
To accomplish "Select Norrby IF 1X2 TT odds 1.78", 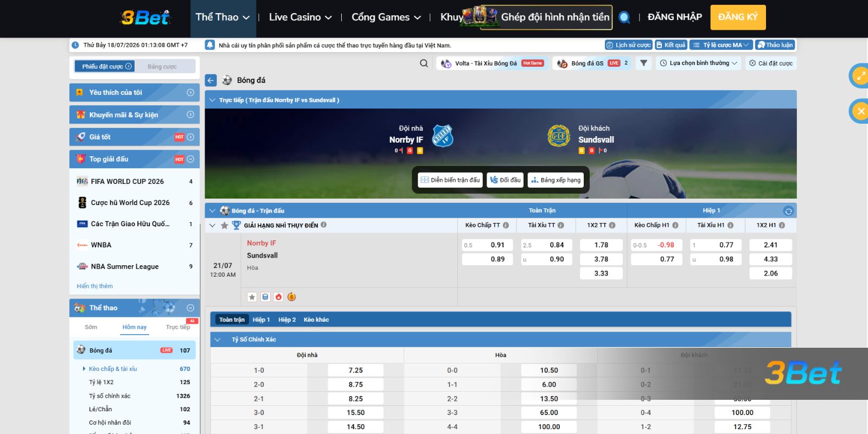I will tap(601, 245).
